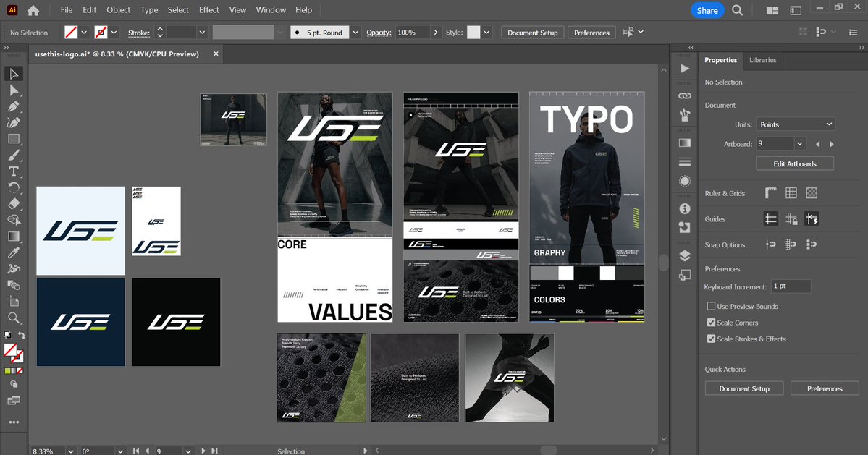Click Document Setup under Quick Actions
The height and width of the screenshot is (455, 868).
[x=744, y=388]
